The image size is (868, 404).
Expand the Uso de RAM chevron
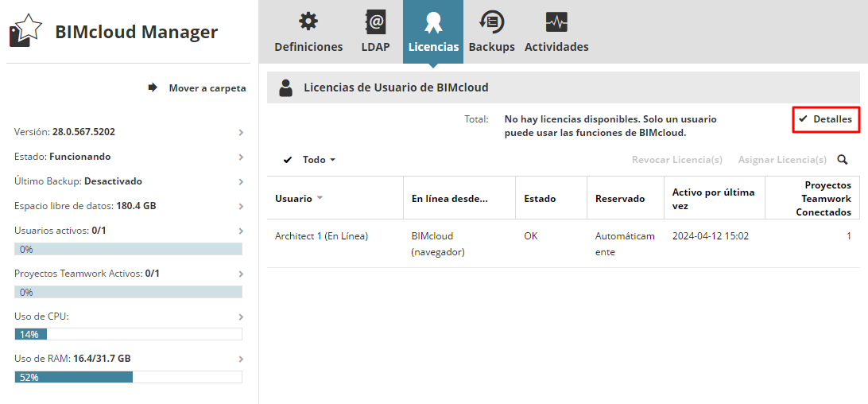click(x=241, y=359)
